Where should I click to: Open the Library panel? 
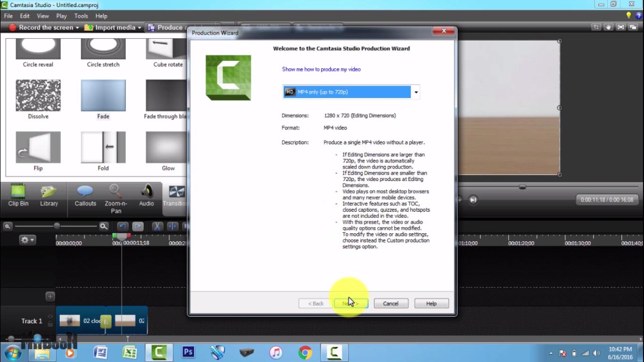[x=49, y=195]
